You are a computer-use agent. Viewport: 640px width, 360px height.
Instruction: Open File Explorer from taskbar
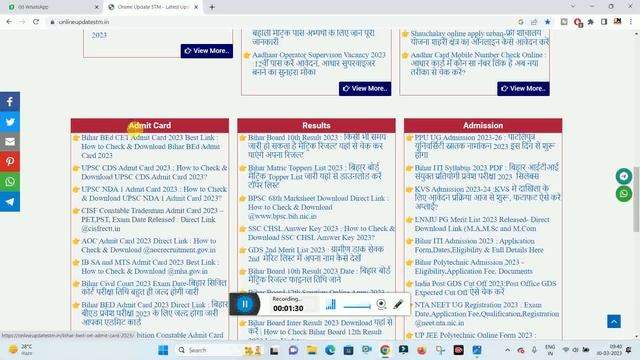312,350
